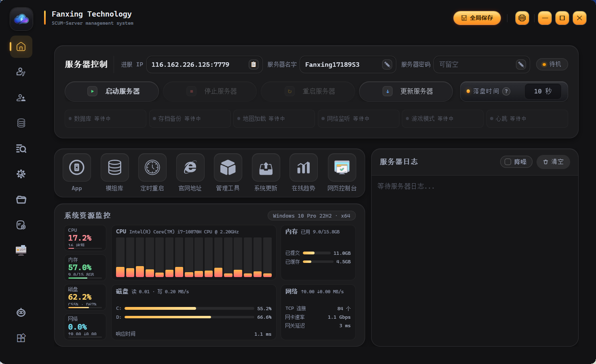Open 在线趋势 online trend icon
The width and height of the screenshot is (596, 364).
[304, 167]
